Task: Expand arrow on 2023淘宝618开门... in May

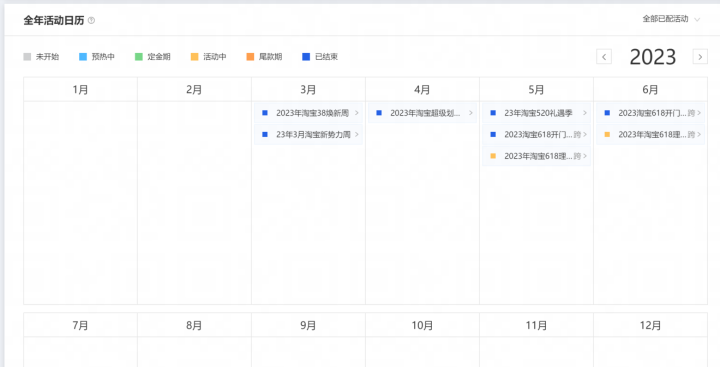Action: click(x=585, y=135)
